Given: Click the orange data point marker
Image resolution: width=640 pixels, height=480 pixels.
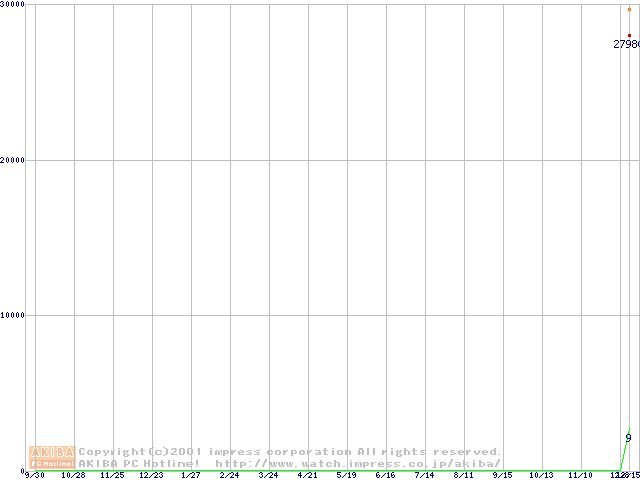Looking at the screenshot, I should pos(629,10).
